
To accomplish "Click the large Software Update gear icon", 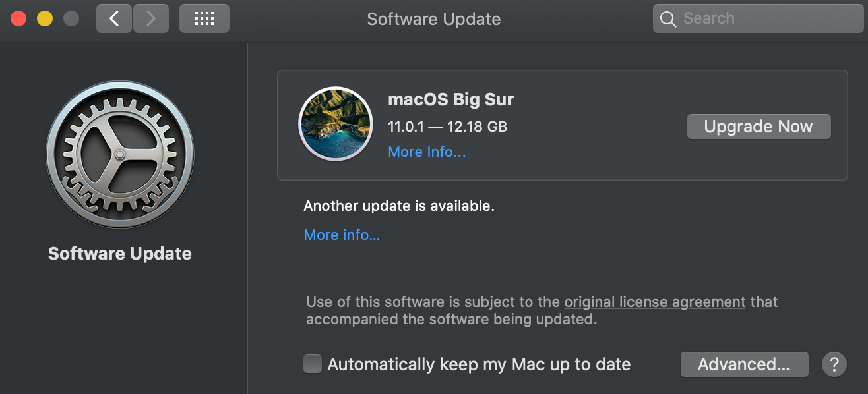I will [x=120, y=155].
